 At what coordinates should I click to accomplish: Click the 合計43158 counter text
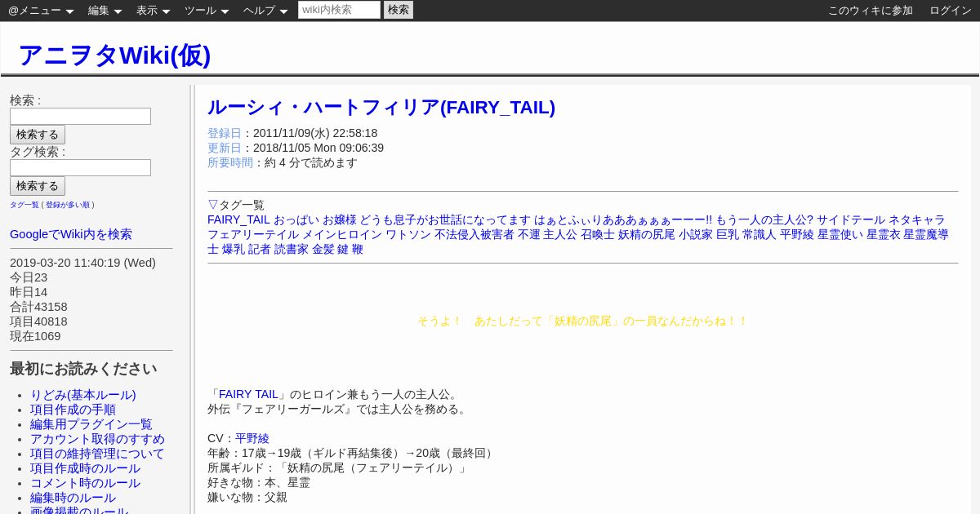point(38,307)
